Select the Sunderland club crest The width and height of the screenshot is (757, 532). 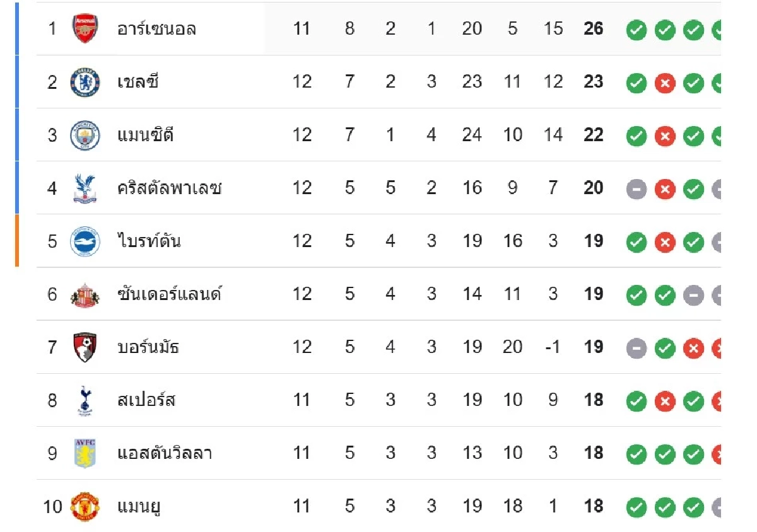(85, 294)
